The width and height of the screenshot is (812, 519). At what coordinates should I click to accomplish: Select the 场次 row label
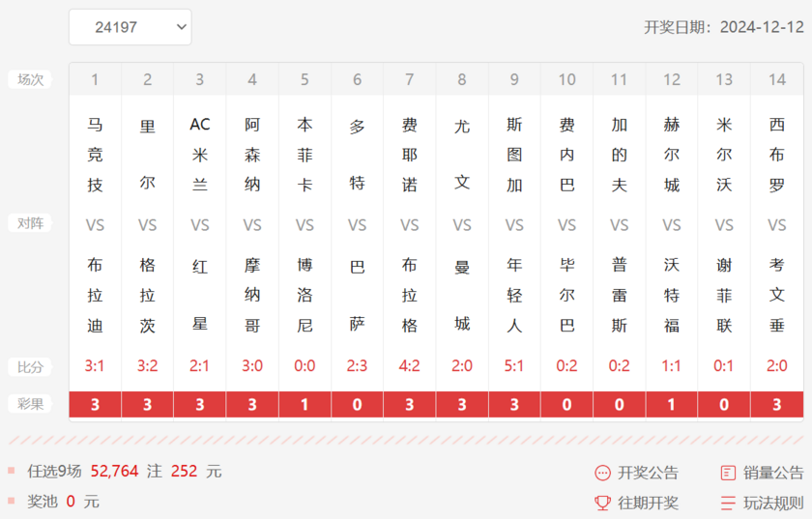[30, 79]
